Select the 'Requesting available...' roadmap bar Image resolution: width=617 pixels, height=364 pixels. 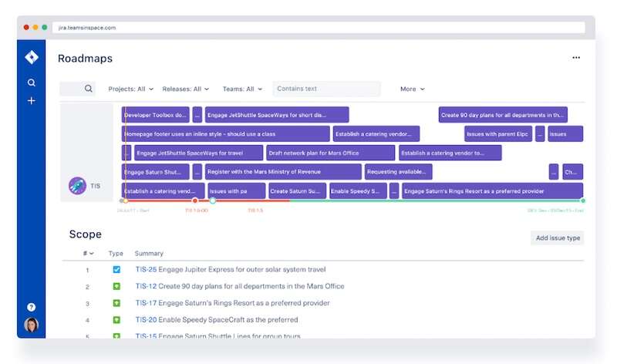click(x=399, y=171)
